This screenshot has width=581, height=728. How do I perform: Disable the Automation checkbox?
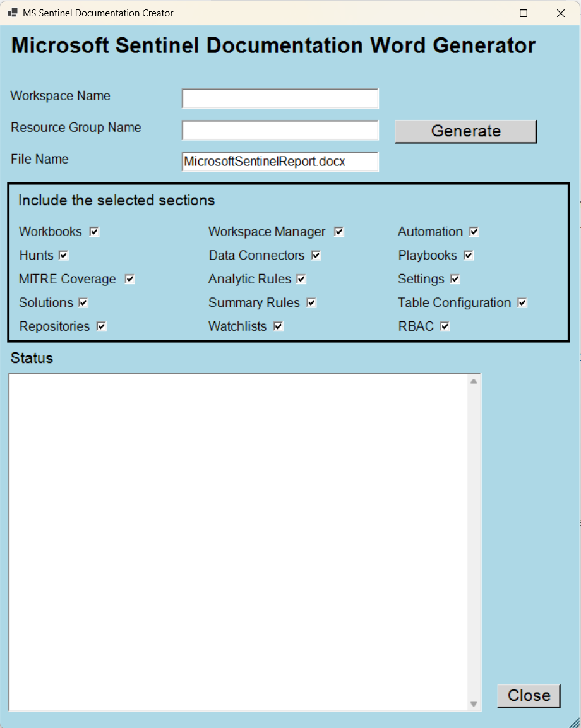click(474, 232)
